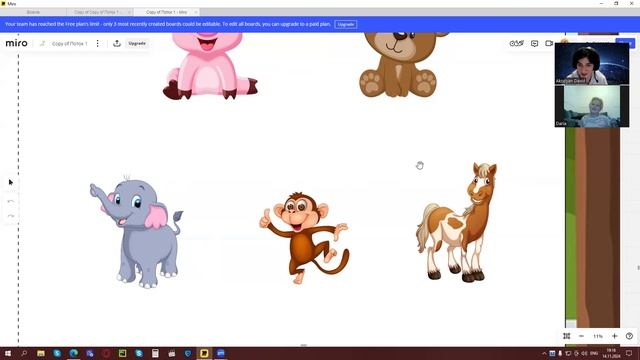This screenshot has height=360, width=640.
Task: Open the help question mark icon
Action: point(629,336)
